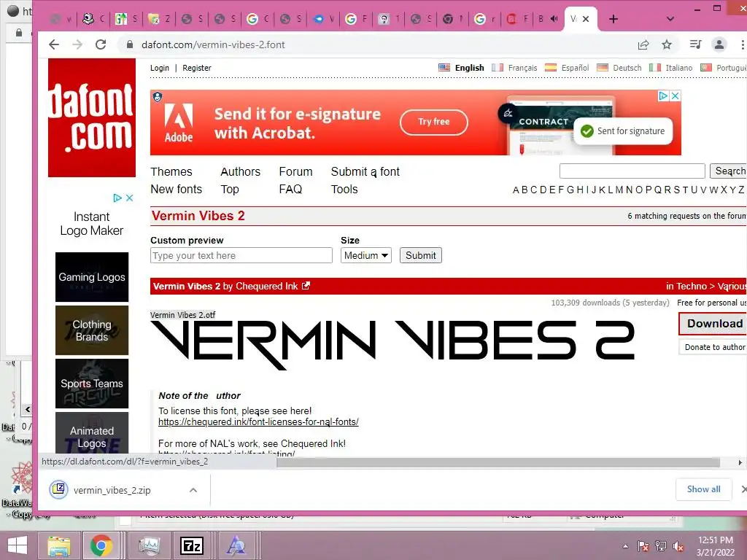The height and width of the screenshot is (560, 747).
Task: Click Show all downloads button
Action: 704,489
